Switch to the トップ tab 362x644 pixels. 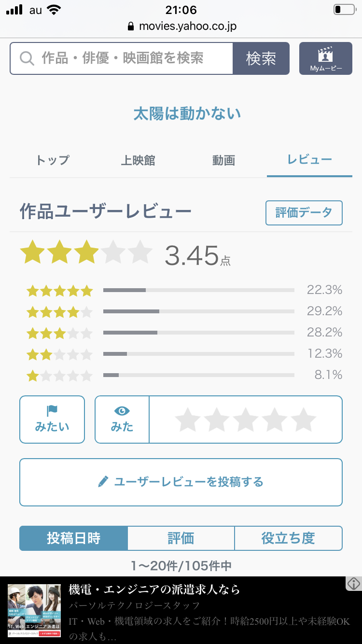point(53,160)
